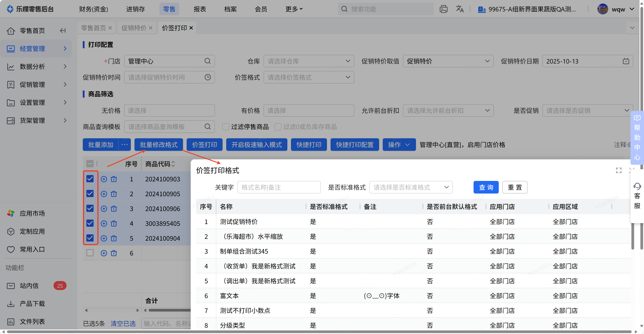Check the row 6 checkbox
The image size is (644, 334).
(90, 253)
